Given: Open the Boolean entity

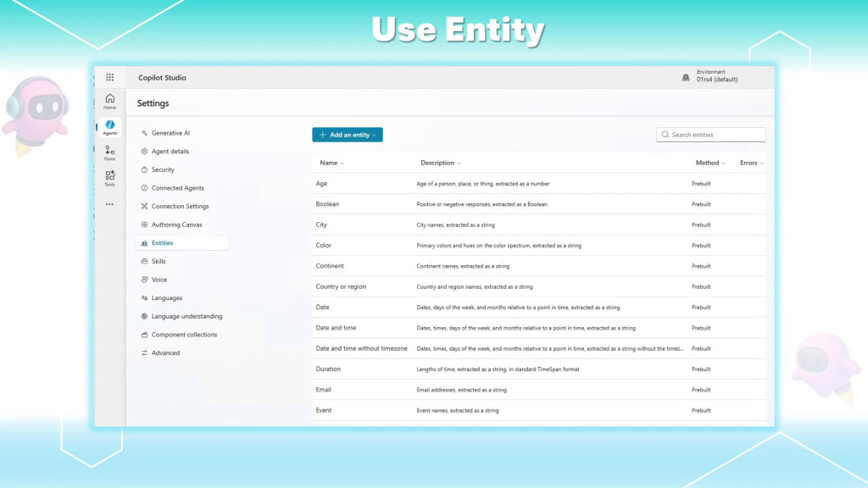Looking at the screenshot, I should (x=327, y=203).
